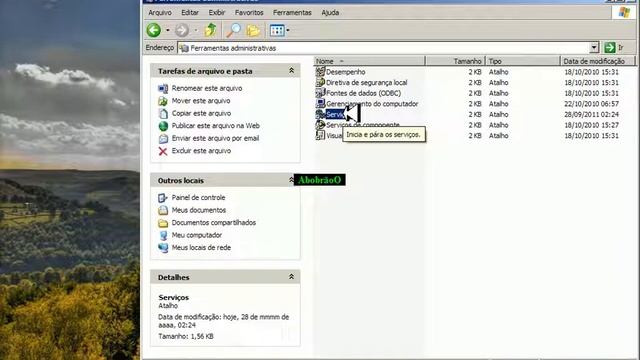Click the Documentos compartilhados folder icon

(163, 223)
